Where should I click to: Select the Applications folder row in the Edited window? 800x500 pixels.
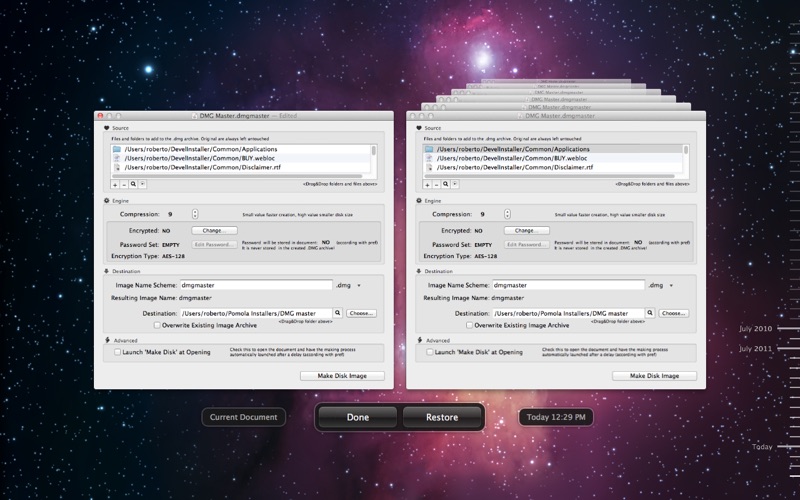[240, 149]
